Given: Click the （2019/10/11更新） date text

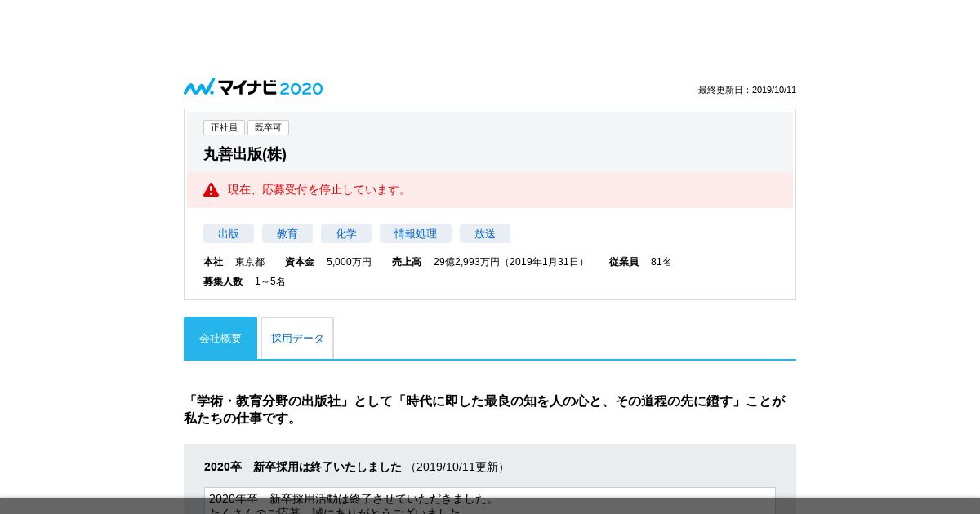Looking at the screenshot, I should (457, 467).
